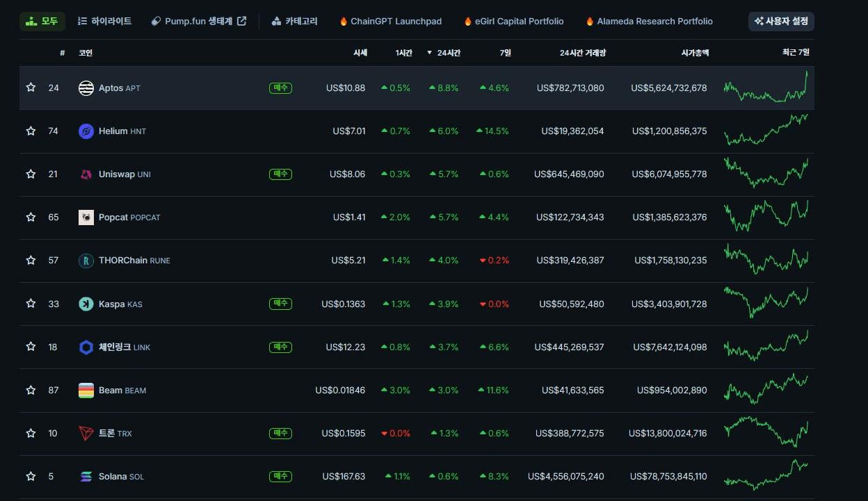Add Kaspa to favorites via star
The image size is (868, 501).
pos(31,303)
